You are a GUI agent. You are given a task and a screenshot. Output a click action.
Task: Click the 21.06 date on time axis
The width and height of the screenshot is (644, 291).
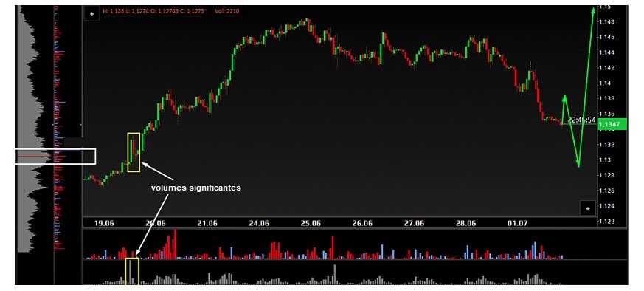(207, 223)
